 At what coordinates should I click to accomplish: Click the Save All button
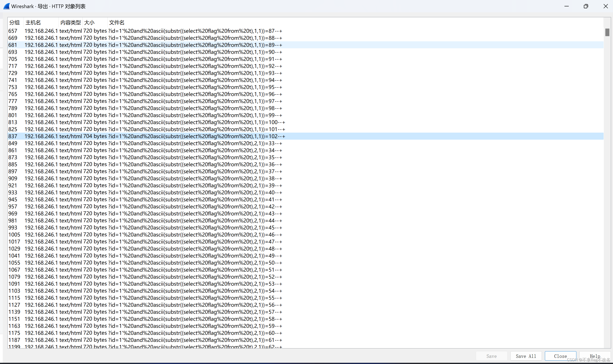[x=526, y=356]
